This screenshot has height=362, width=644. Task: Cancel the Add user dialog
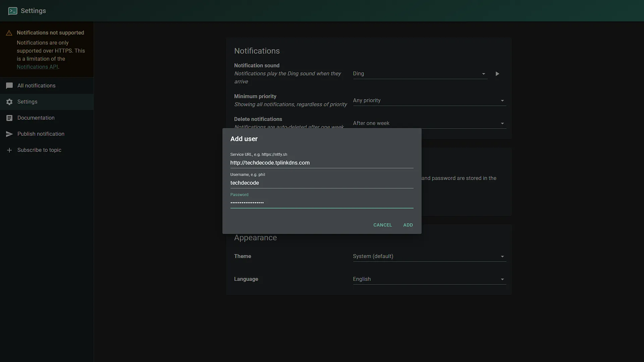pos(382,225)
